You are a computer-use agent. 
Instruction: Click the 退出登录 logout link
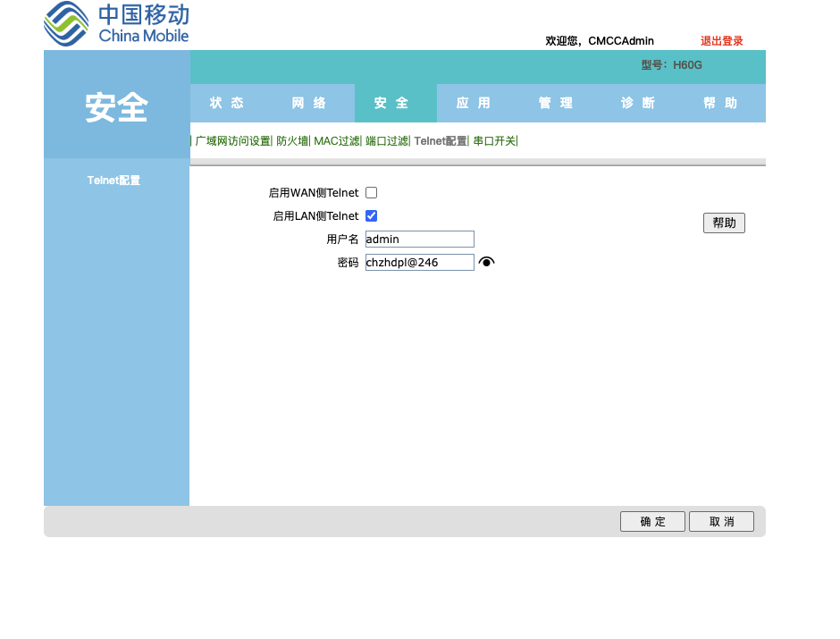721,41
